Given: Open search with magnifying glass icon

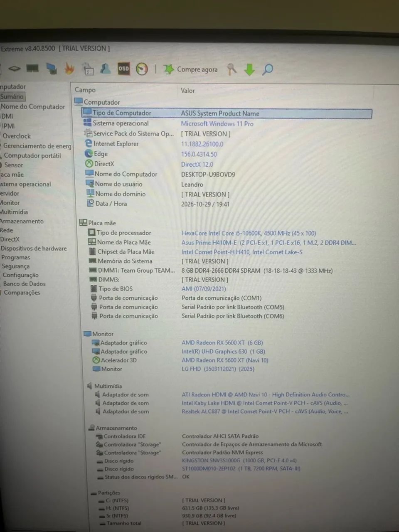Looking at the screenshot, I should (268, 69).
